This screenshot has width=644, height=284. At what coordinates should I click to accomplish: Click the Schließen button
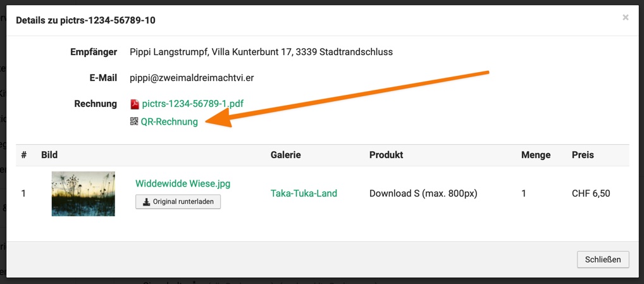point(603,259)
